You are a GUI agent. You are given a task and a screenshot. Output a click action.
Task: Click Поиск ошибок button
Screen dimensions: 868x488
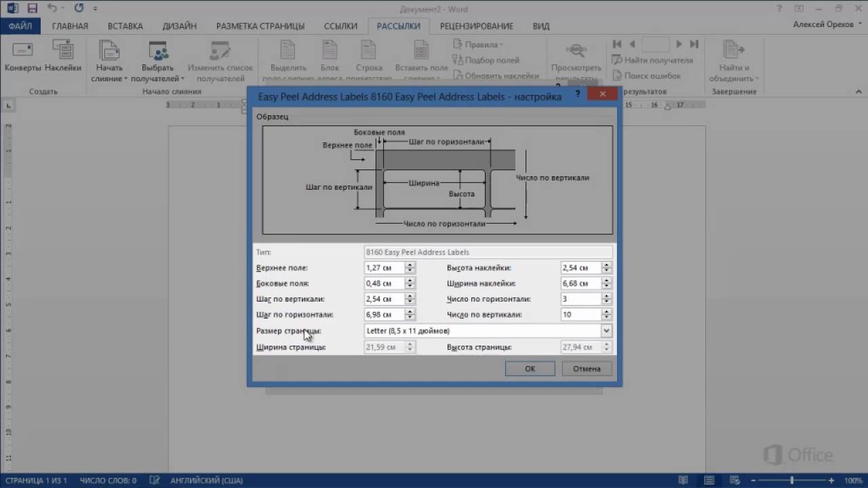click(x=647, y=76)
